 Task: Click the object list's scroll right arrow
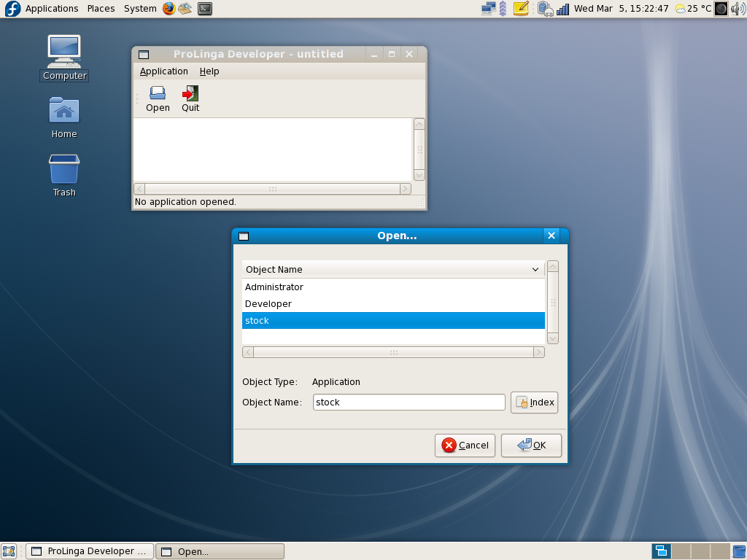pos(539,352)
